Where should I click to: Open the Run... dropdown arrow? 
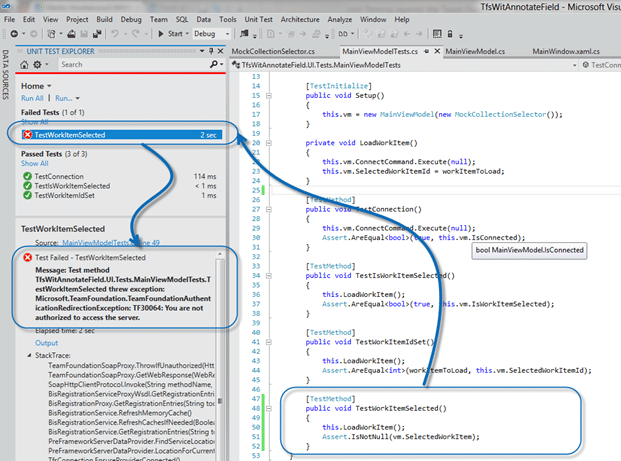(x=78, y=98)
